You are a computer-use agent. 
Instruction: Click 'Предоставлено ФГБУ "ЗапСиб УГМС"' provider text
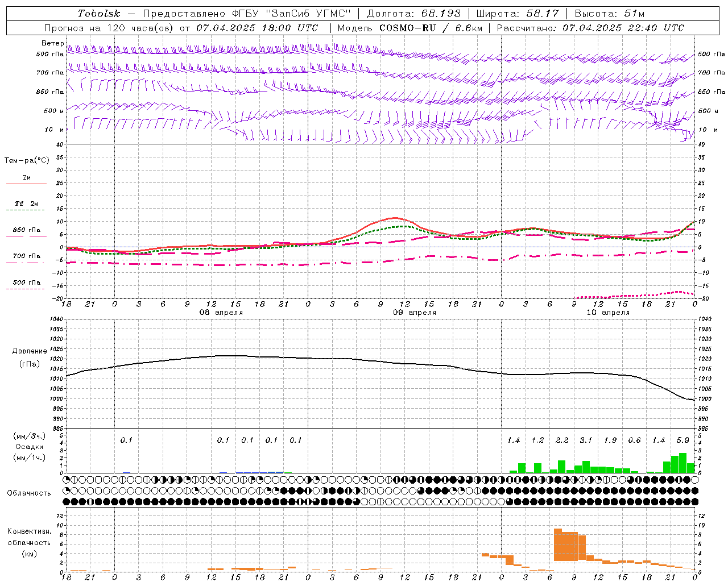pos(247,14)
